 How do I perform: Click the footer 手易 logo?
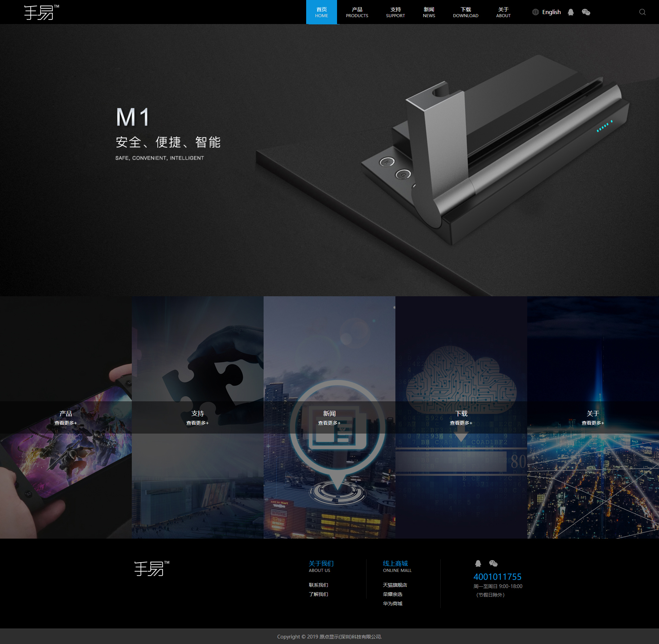(x=152, y=568)
